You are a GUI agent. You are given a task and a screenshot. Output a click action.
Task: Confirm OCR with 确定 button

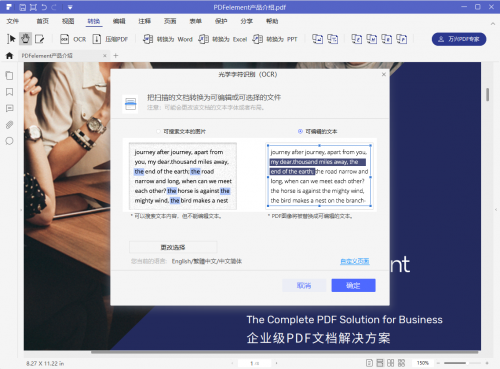[x=353, y=285]
